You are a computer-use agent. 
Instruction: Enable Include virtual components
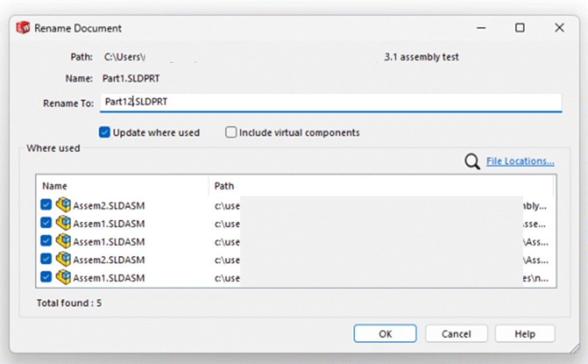pos(231,133)
